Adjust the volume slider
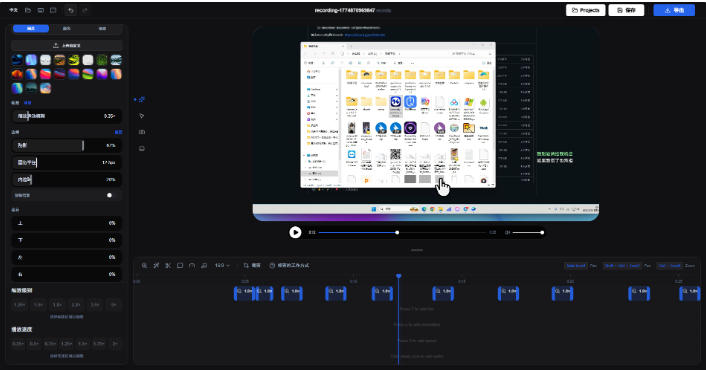This screenshot has height=370, width=706. click(528, 232)
